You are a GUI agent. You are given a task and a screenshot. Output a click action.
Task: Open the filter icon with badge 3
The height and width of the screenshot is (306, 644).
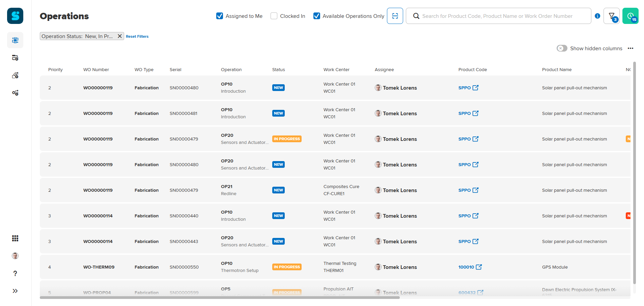point(611,16)
